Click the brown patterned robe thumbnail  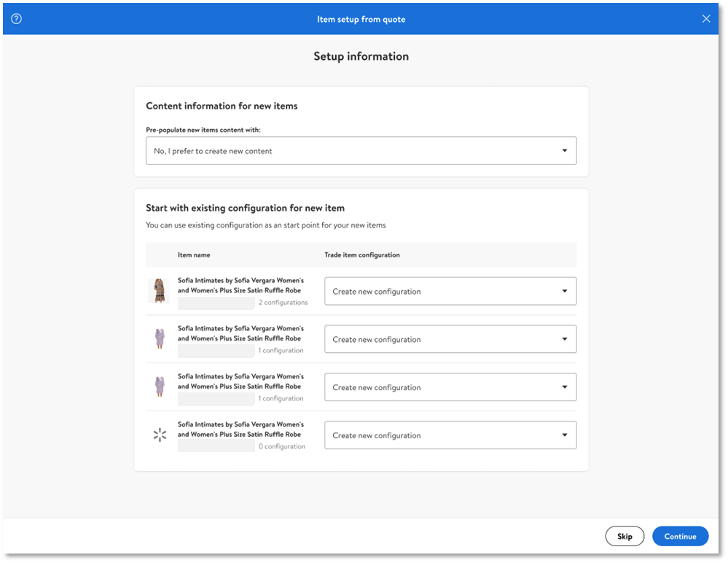pos(159,291)
